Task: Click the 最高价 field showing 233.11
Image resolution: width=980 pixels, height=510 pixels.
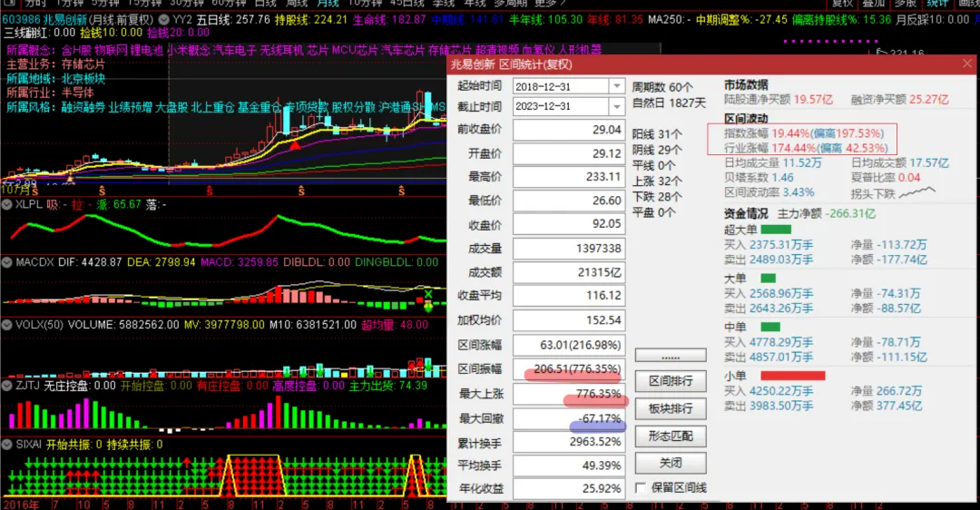Action: pos(569,177)
